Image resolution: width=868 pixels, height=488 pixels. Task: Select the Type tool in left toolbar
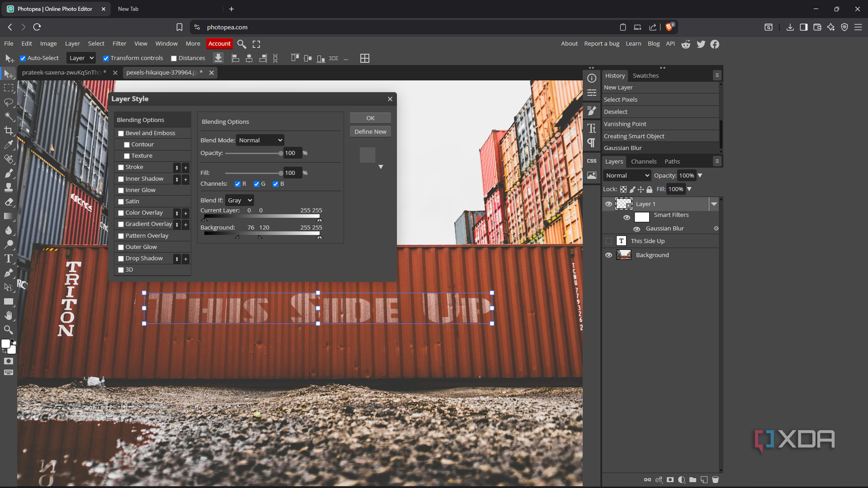9,259
